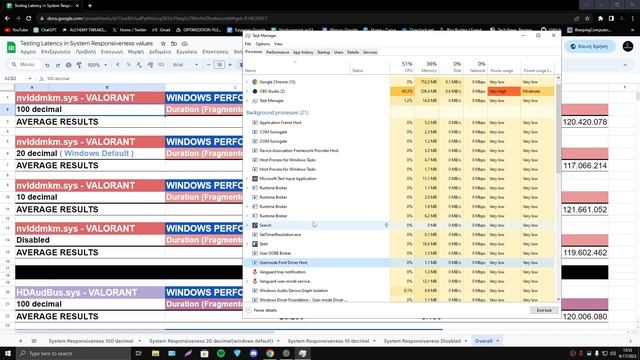Sort processes by Name column header
Image resolution: width=640 pixels, height=360 pixels.
(297, 67)
